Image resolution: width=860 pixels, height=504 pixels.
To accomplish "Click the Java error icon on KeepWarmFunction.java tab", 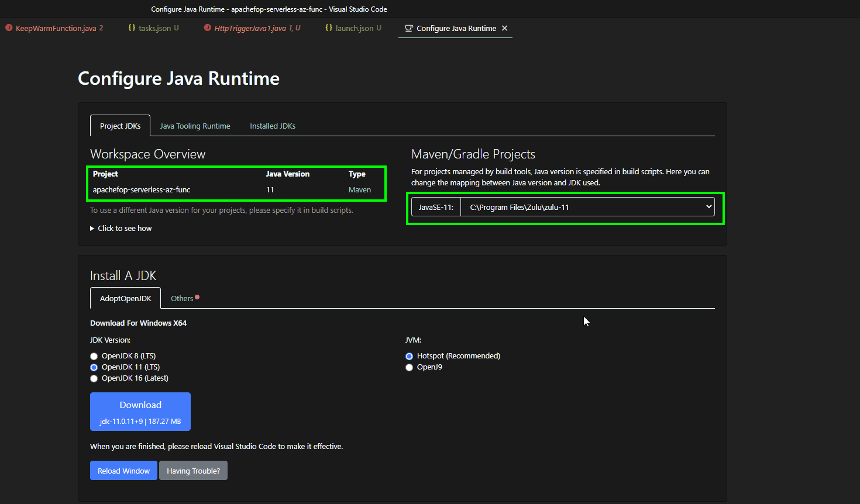I will point(9,28).
